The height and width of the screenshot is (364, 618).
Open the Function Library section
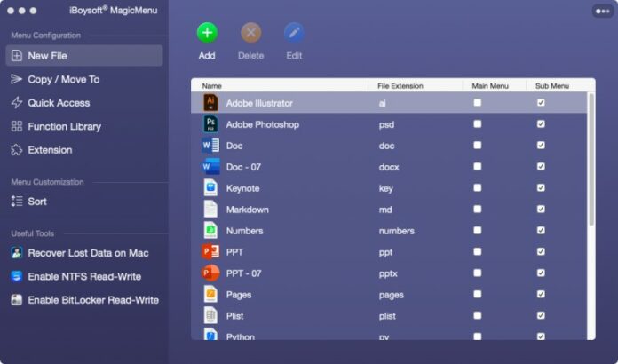(x=84, y=126)
